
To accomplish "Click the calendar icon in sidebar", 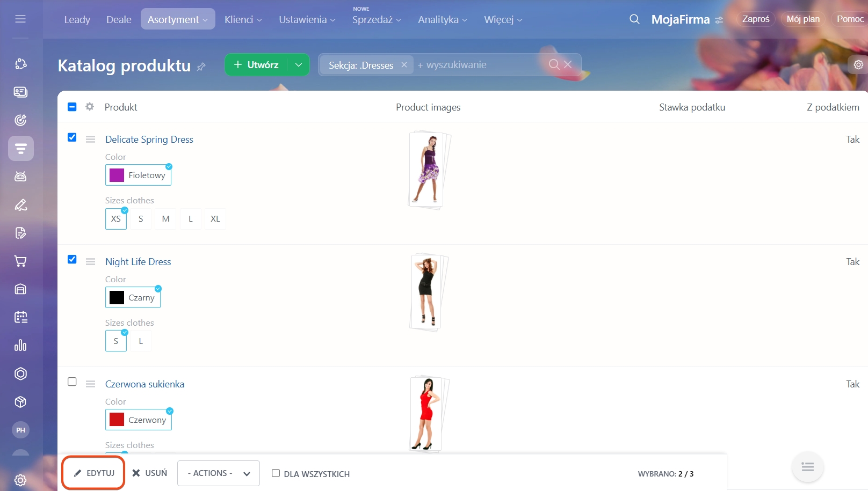I will coord(20,317).
